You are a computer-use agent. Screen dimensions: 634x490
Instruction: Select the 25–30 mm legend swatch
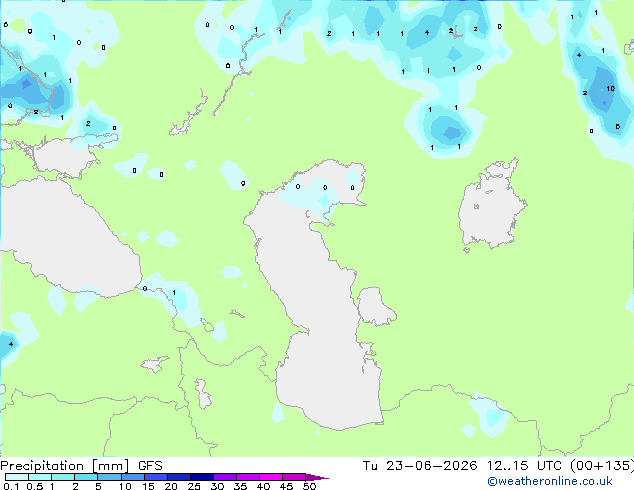[x=201, y=477]
